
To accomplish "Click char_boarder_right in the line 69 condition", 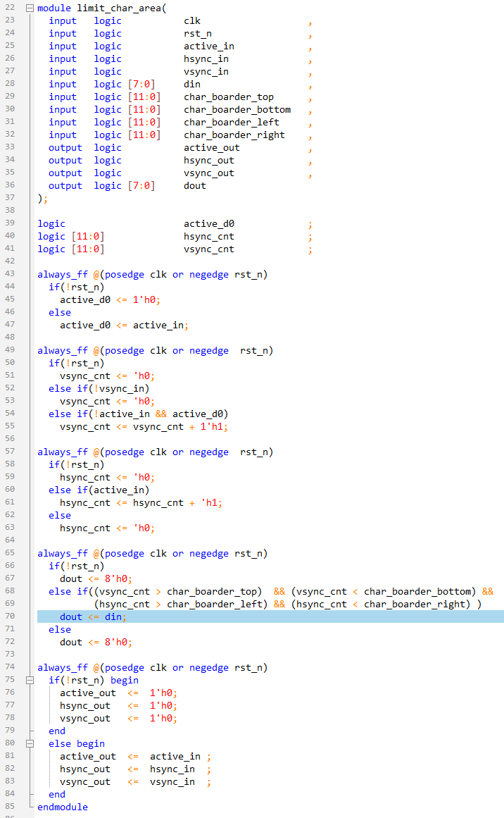I will (x=415, y=604).
